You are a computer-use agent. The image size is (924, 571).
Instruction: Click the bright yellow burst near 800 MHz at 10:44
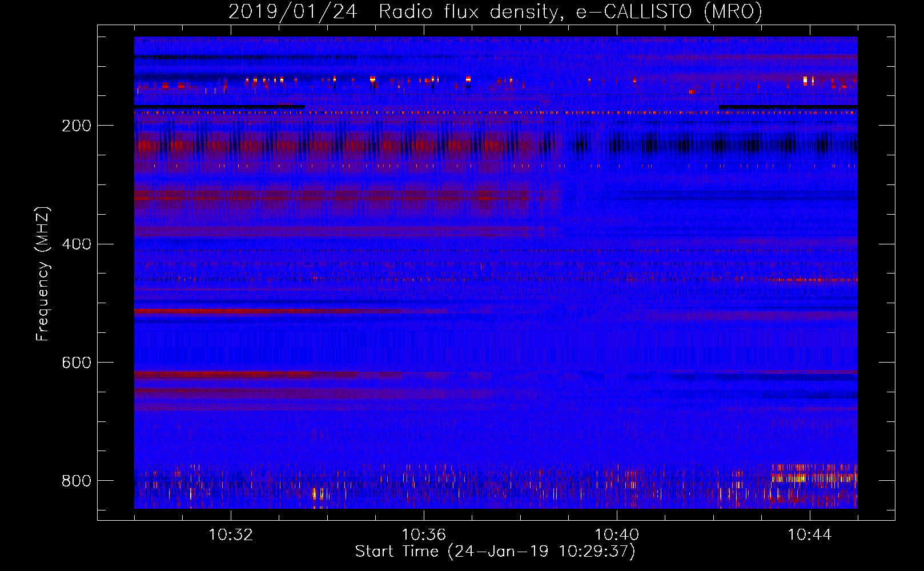click(x=813, y=476)
